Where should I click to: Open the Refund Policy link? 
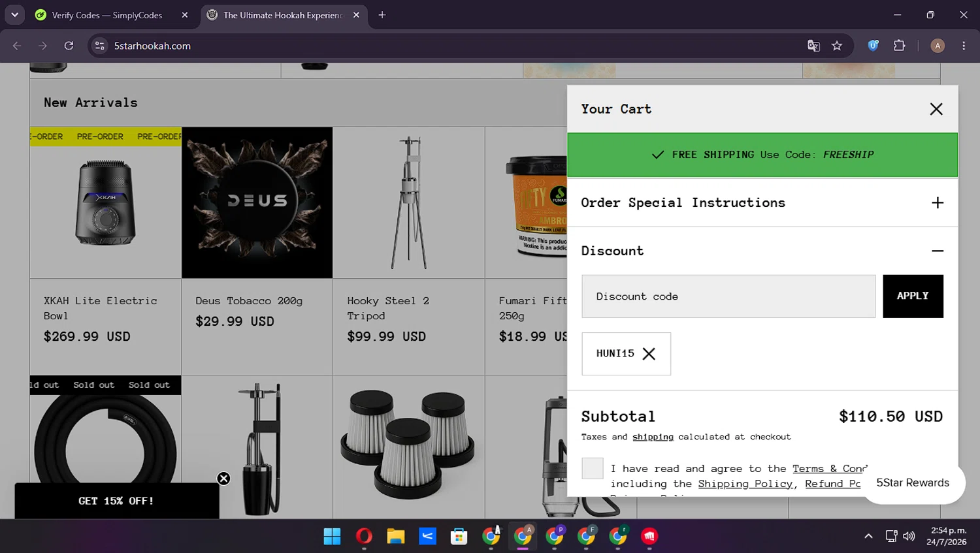[x=833, y=484]
